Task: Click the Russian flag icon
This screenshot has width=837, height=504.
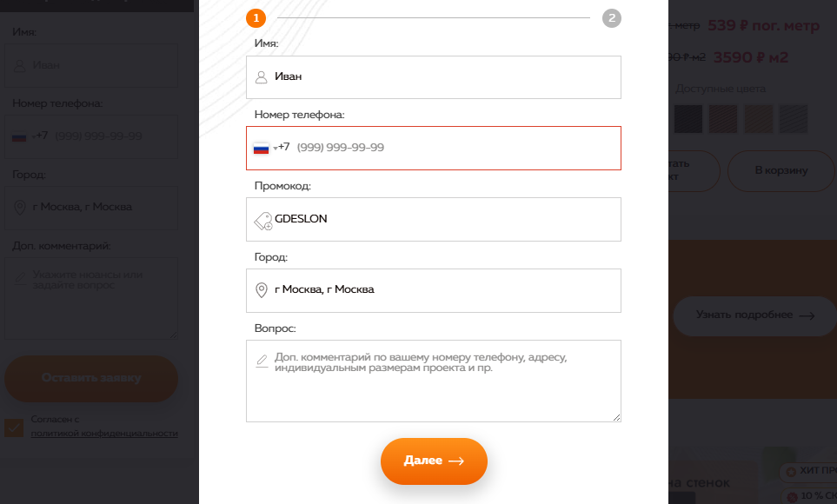Action: [261, 149]
